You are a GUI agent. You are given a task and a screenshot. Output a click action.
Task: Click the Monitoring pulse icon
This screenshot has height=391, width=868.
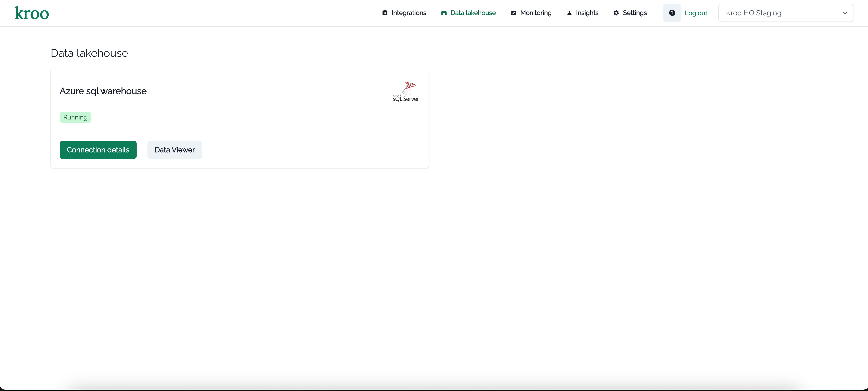[x=514, y=13]
